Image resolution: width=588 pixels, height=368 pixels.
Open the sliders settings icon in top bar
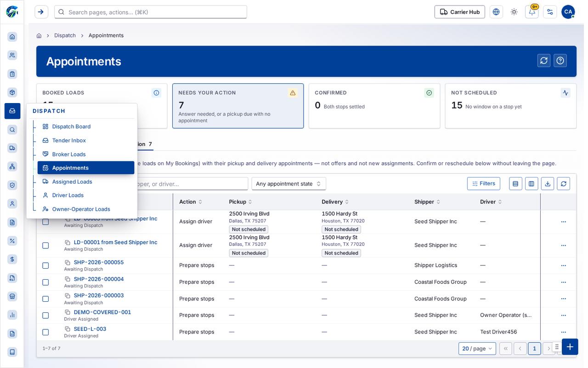click(550, 12)
